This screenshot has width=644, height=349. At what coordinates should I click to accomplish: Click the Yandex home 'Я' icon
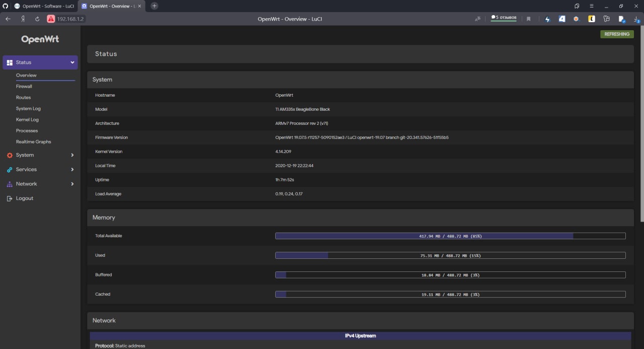[23, 19]
